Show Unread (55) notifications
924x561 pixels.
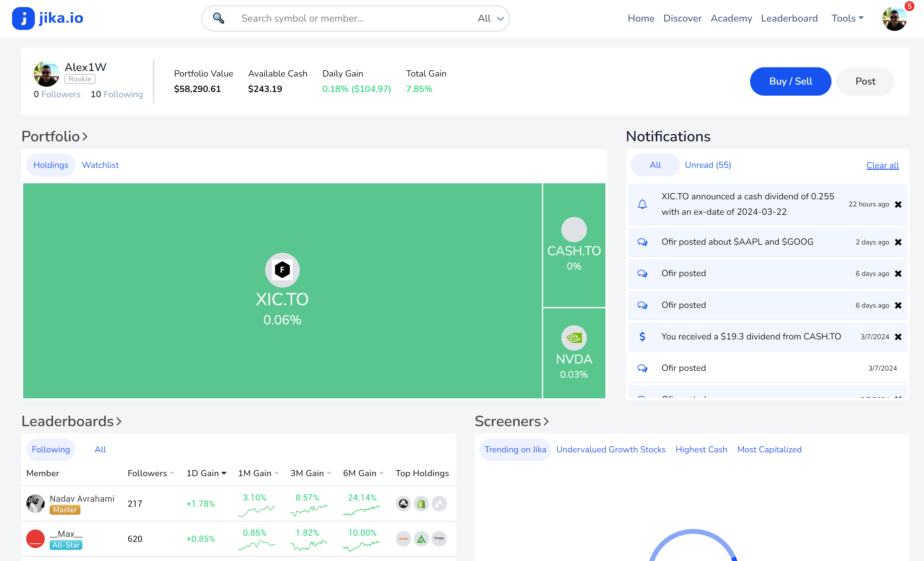707,165
